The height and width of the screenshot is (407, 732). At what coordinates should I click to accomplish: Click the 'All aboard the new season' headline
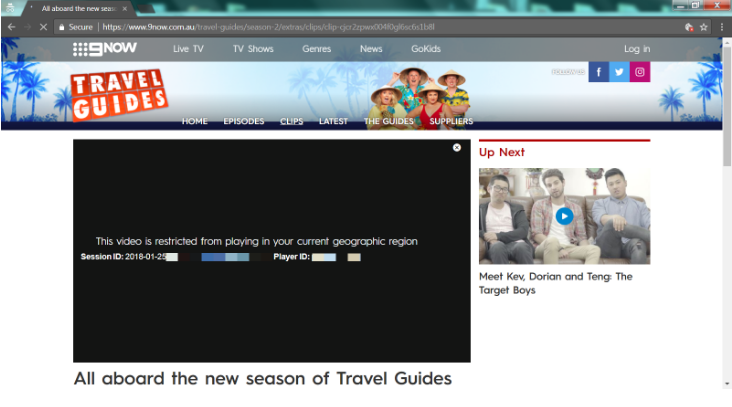pos(263,379)
